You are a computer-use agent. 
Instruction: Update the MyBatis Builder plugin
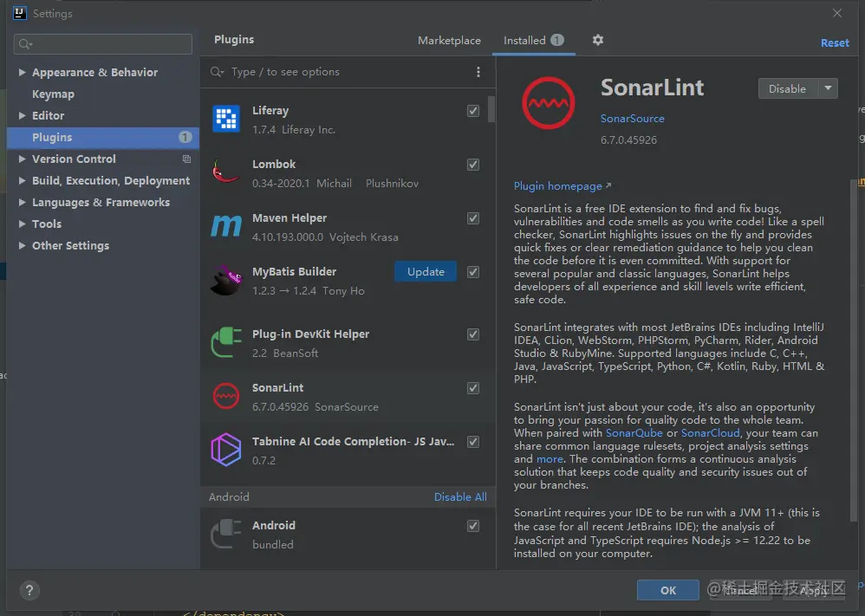(426, 272)
